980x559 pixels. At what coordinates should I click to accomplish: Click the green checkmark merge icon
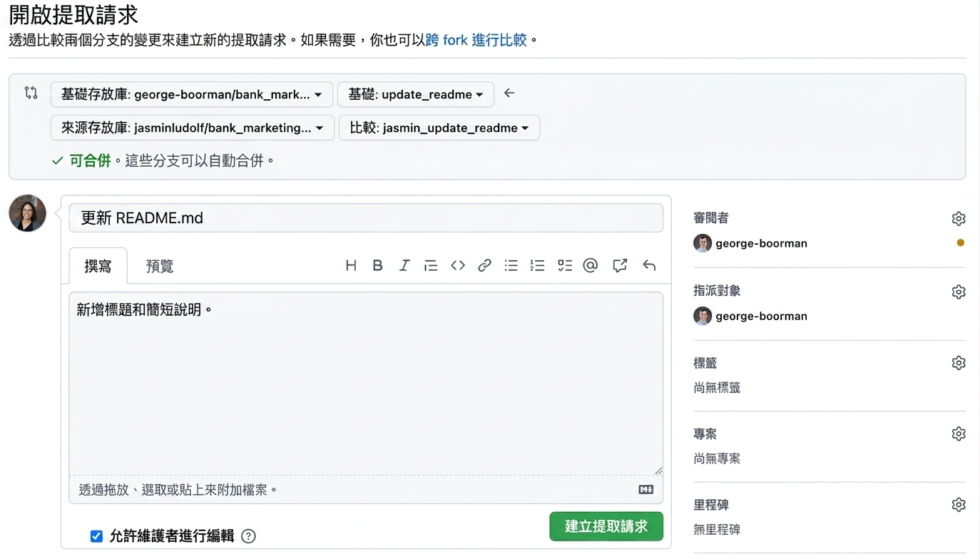pos(58,161)
